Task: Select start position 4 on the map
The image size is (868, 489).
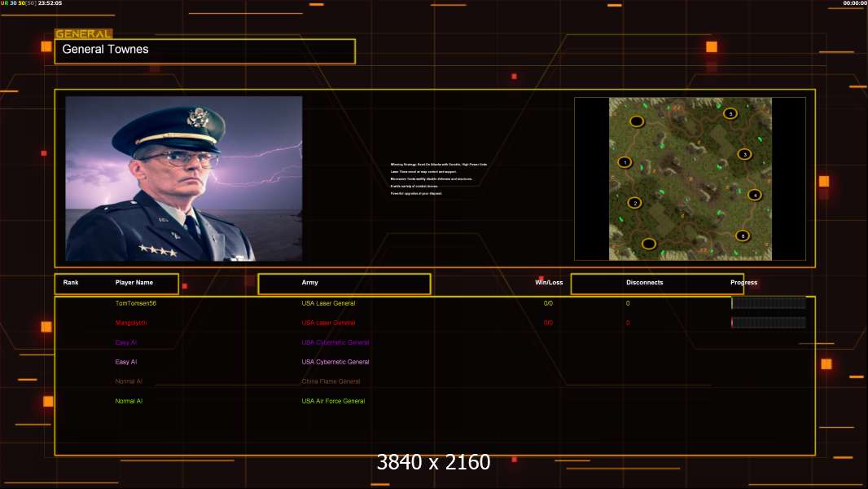Action: (x=755, y=195)
